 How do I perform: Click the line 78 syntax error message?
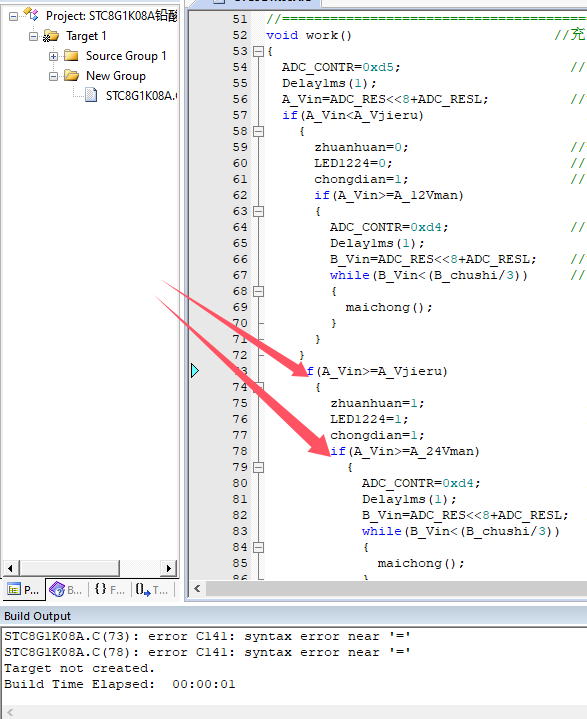pyautogui.click(x=207, y=653)
